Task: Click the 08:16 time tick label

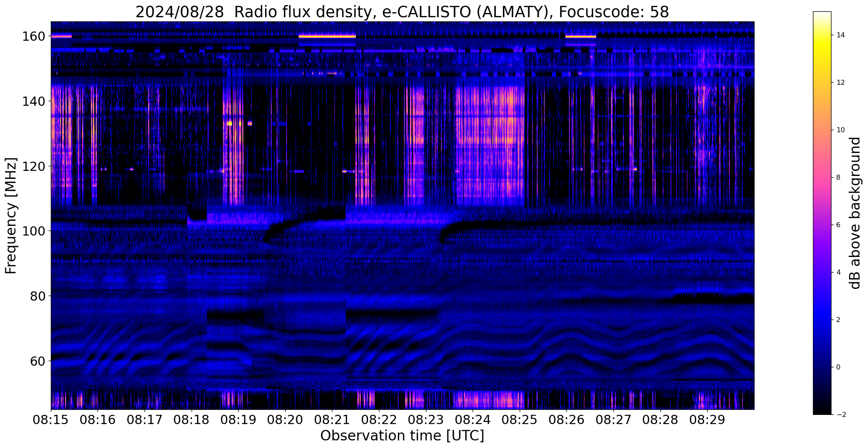Action: click(98, 420)
